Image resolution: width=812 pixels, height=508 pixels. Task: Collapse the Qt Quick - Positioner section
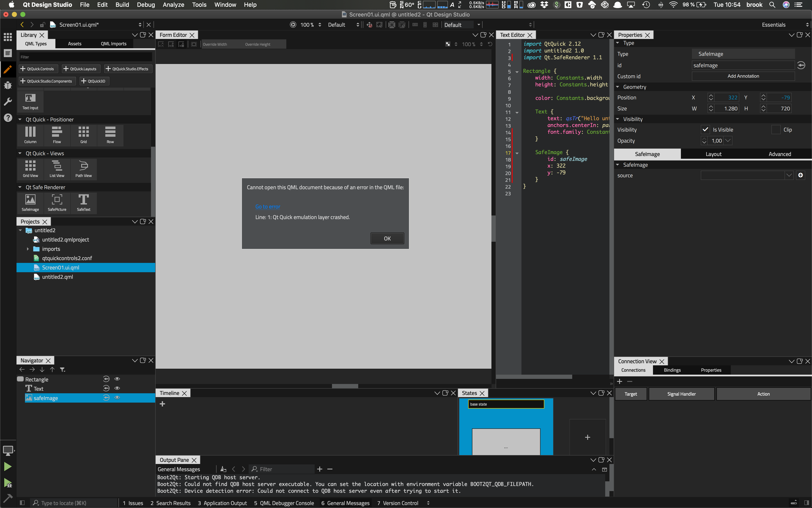click(20, 119)
